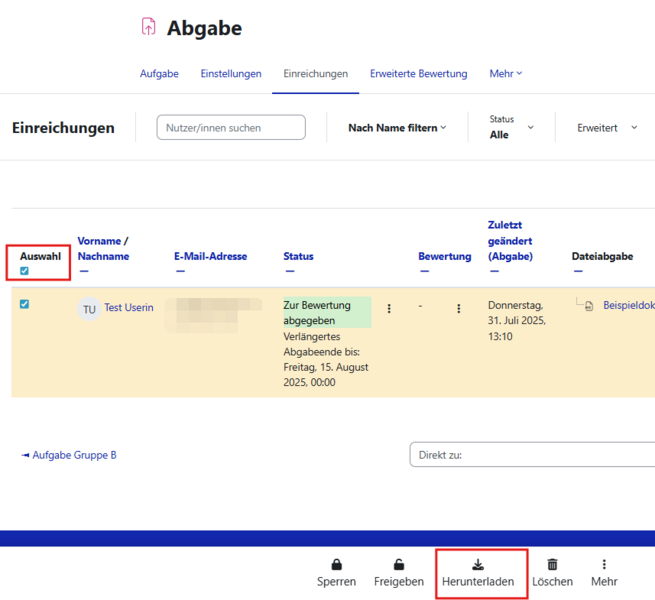Open the Mehr three-dot menu in bottom bar

(x=603, y=565)
